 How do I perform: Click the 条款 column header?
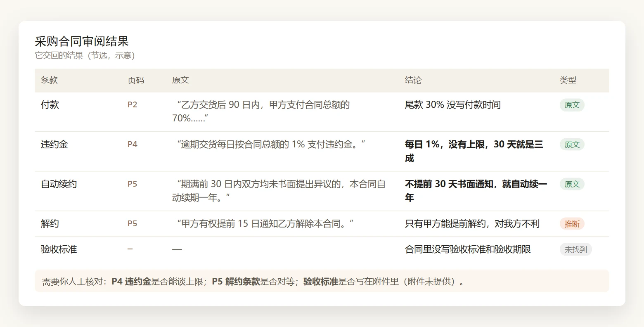coord(49,80)
